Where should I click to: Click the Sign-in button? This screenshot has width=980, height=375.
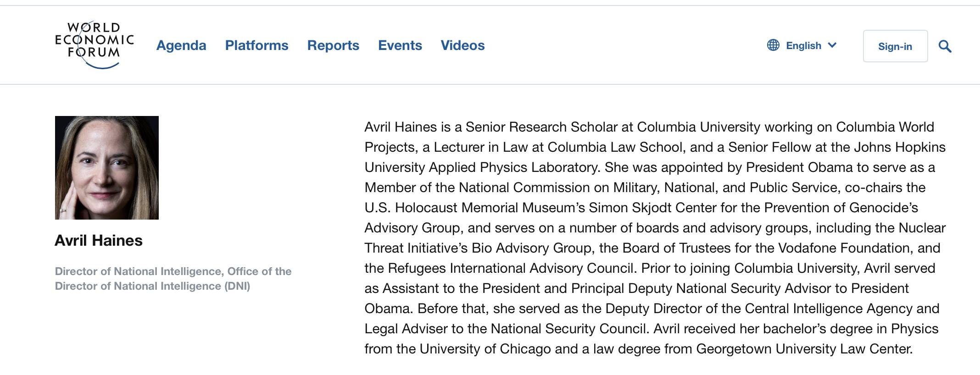(x=895, y=46)
